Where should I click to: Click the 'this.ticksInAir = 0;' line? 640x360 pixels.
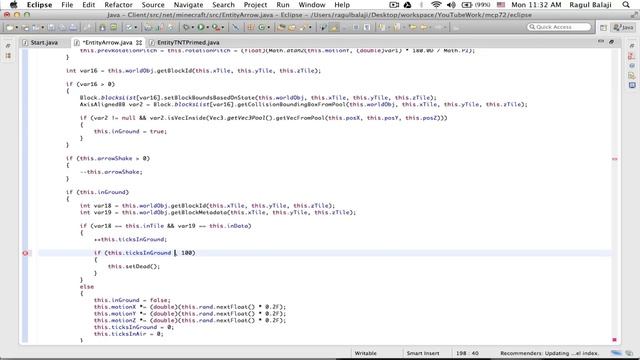coord(129,334)
